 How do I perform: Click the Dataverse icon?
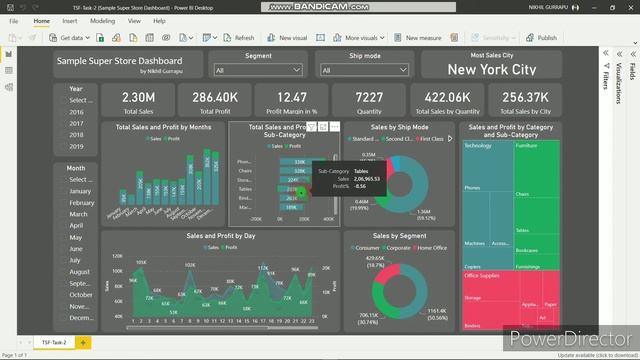coord(166,38)
